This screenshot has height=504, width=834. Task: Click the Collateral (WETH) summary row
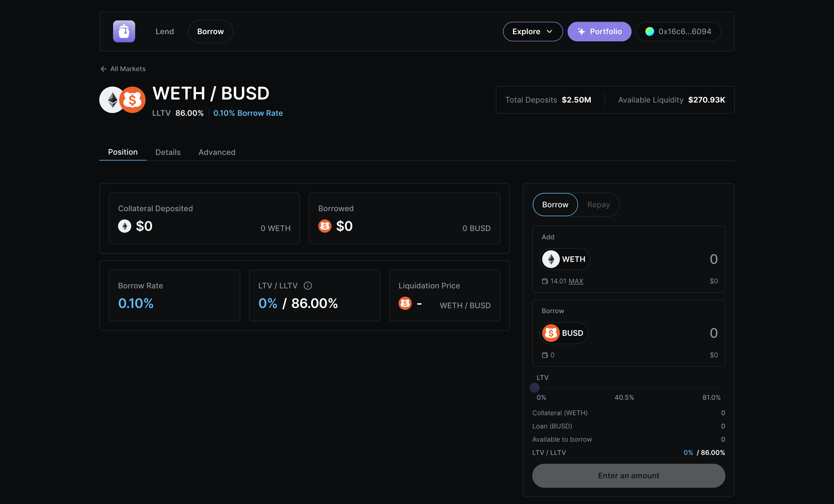point(629,413)
